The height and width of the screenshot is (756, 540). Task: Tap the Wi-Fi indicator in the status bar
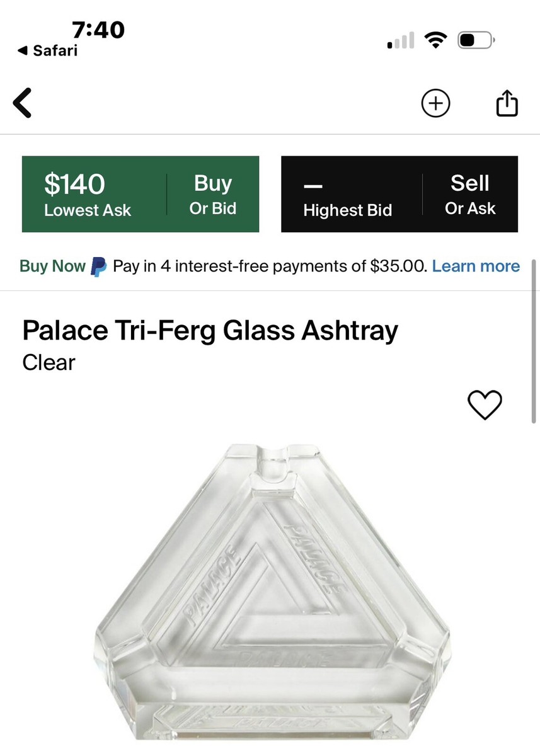pos(437,39)
